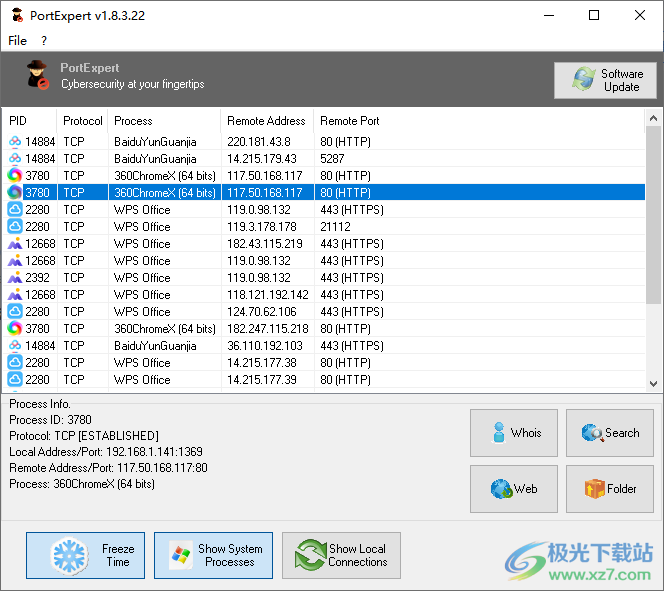Viewport: 664px width, 591px height.
Task: Click the PortExpert detective logo in the banner
Action: coord(37,75)
